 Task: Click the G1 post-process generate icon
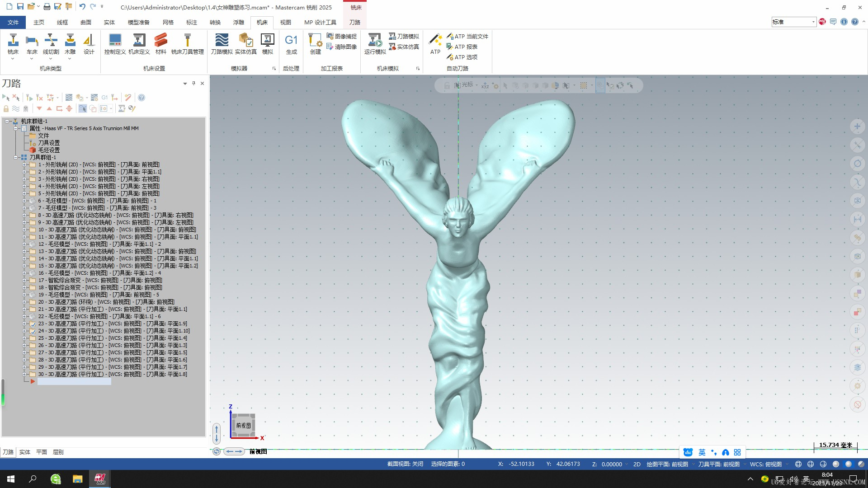pyautogui.click(x=291, y=41)
